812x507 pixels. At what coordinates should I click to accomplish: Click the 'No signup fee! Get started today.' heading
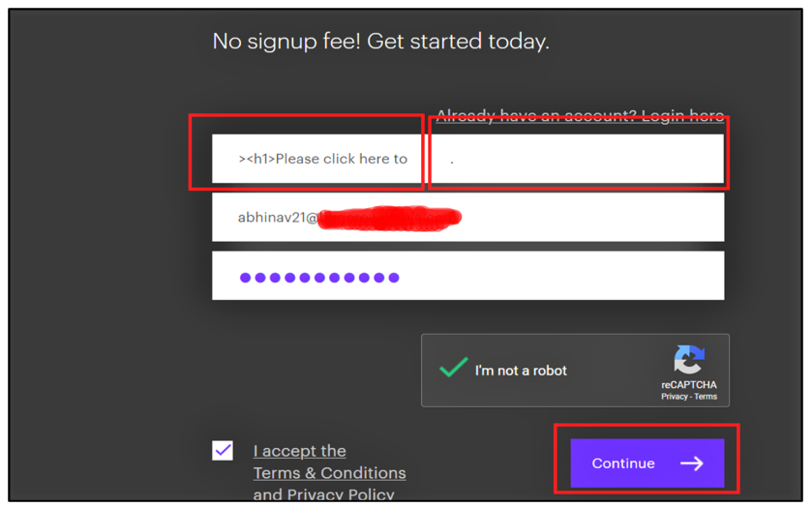tap(380, 42)
